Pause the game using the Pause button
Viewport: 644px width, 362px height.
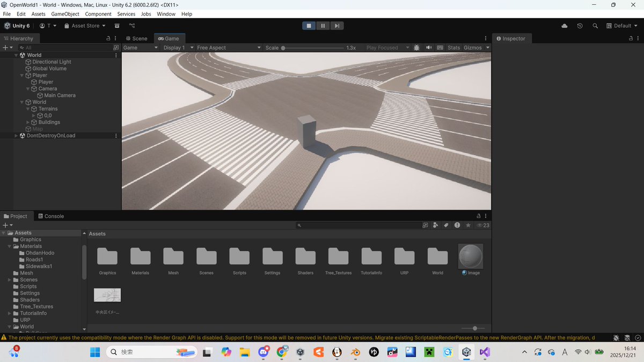(323, 26)
